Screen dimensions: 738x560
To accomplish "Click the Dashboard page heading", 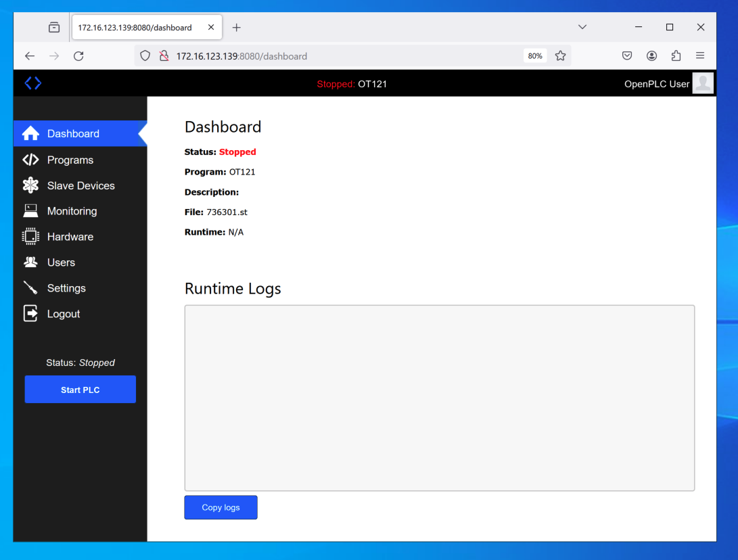I will [x=223, y=127].
